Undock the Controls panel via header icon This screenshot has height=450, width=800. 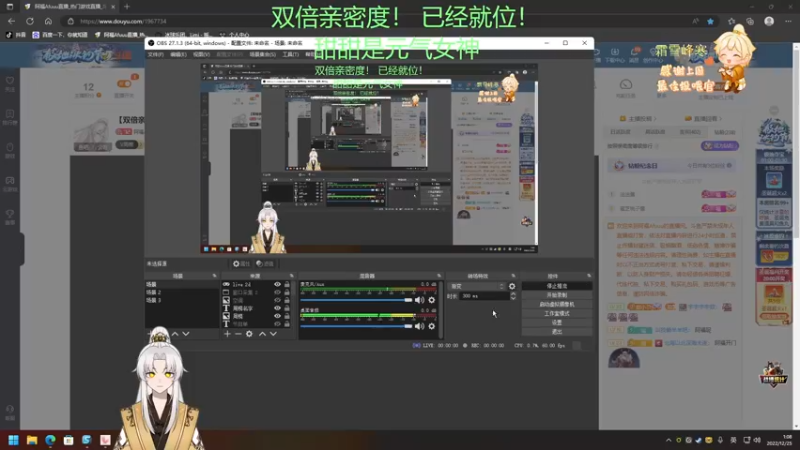click(x=589, y=276)
